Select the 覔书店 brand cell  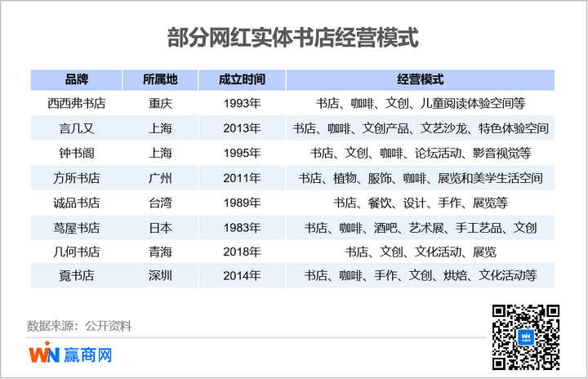77,276
